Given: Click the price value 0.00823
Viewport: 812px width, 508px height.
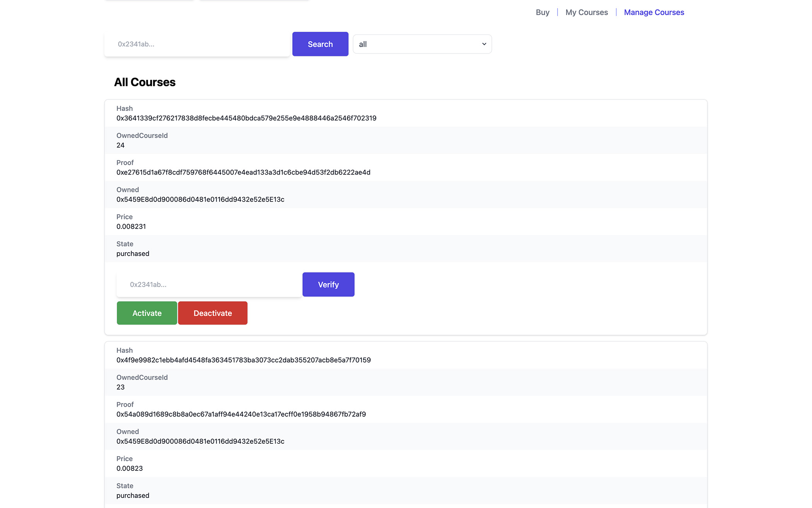Looking at the screenshot, I should click(129, 468).
